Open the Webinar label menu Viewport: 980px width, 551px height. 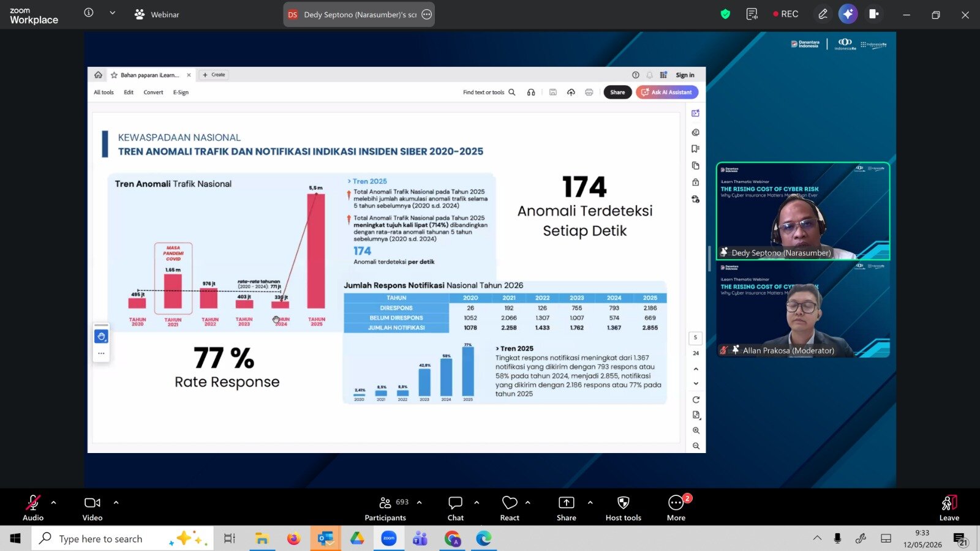157,15
